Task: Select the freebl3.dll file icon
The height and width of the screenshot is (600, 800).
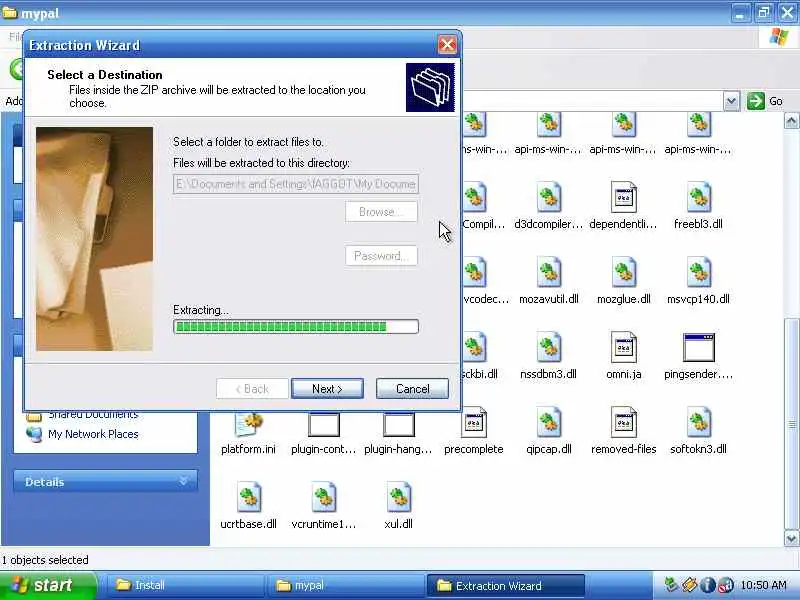Action: click(x=698, y=197)
